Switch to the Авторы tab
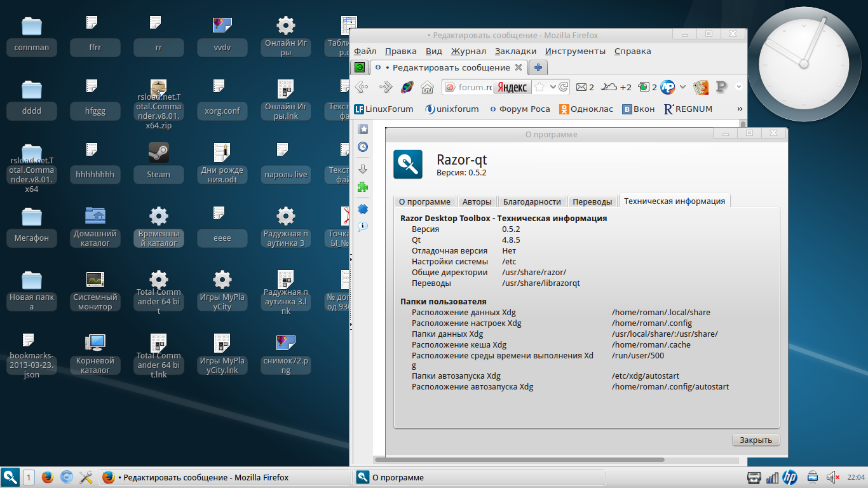 477,201
